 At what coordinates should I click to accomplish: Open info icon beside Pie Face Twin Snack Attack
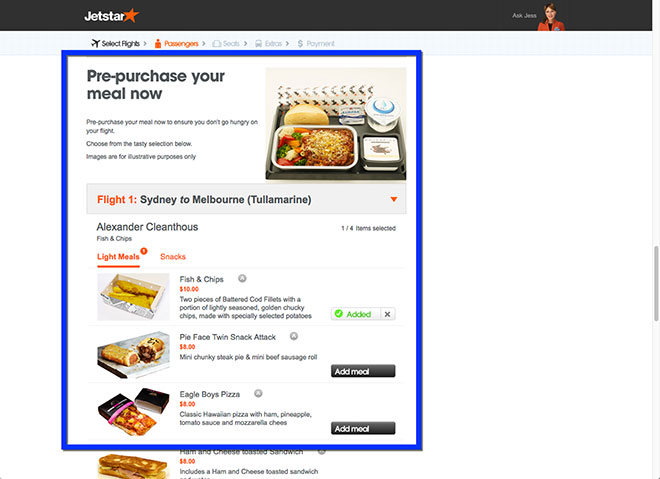294,336
